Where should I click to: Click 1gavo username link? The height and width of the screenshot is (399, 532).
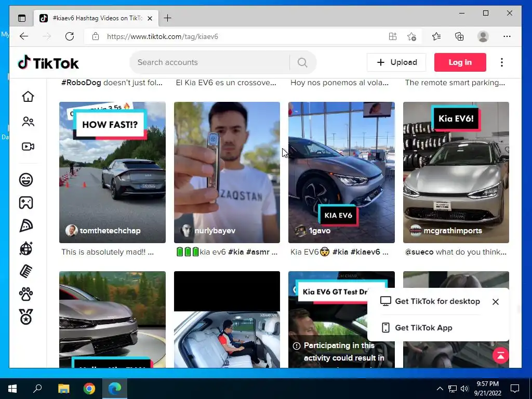click(x=320, y=231)
